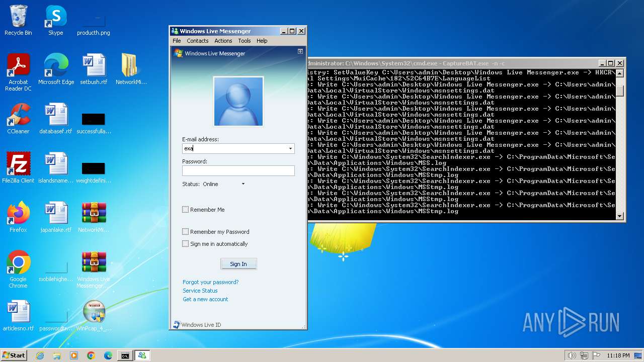644x362 pixels.
Task: Launch CCleaner from the desktop
Action: click(18, 119)
